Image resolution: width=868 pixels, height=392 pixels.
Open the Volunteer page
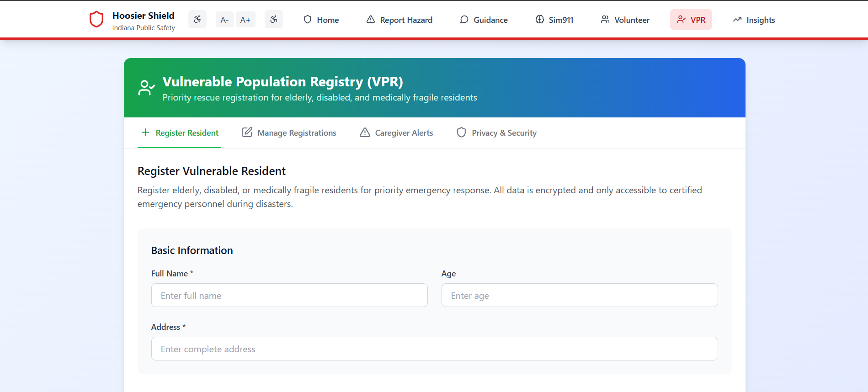625,20
